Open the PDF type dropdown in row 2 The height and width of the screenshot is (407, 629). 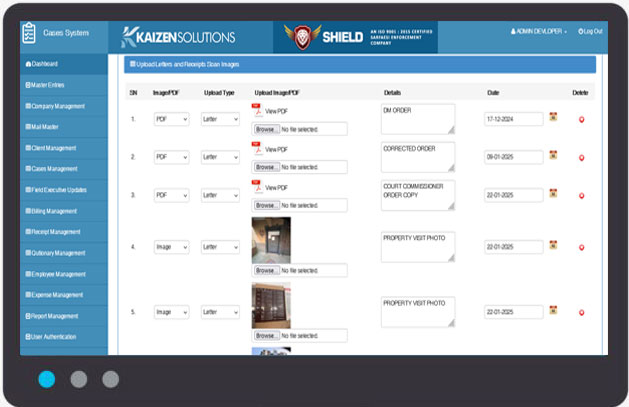tap(171, 157)
